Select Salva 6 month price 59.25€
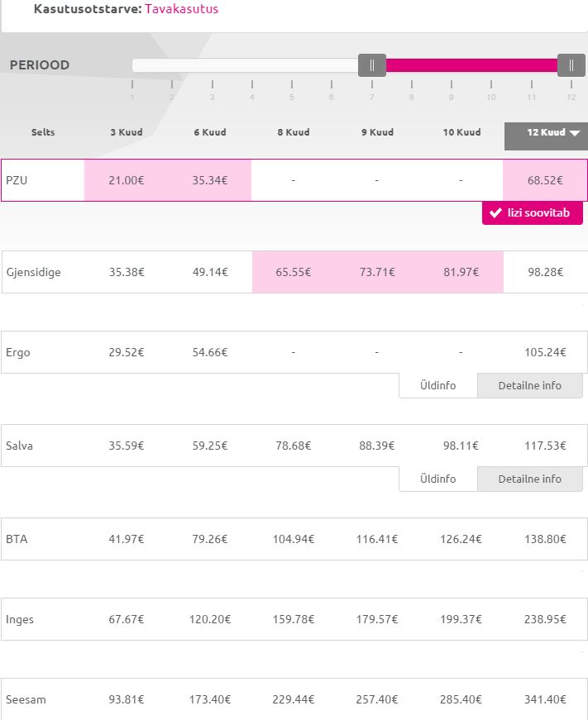The image size is (588, 720). click(210, 446)
